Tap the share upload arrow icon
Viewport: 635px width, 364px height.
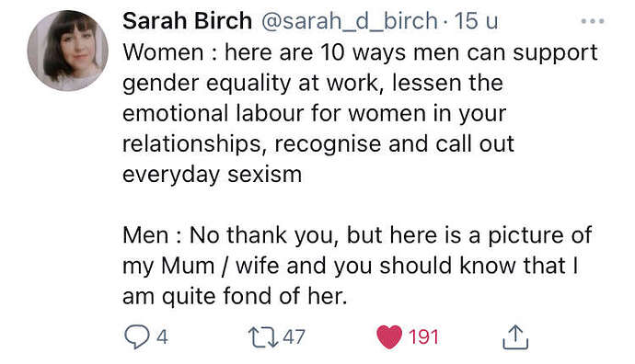click(515, 337)
